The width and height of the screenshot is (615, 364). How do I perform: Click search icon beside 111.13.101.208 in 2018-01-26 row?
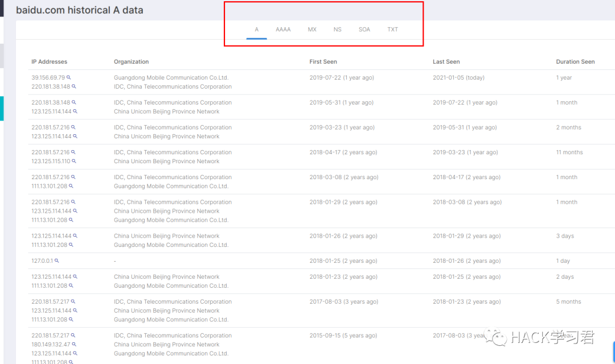(71, 245)
